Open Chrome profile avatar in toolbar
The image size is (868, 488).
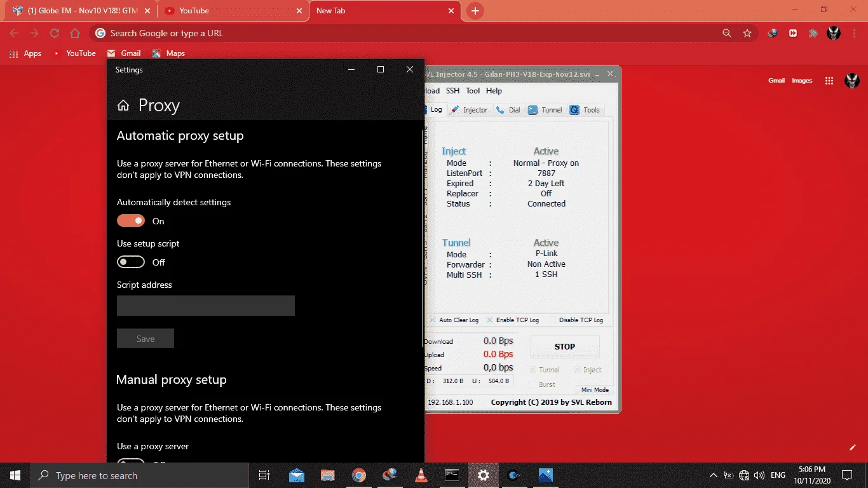pos(834,33)
